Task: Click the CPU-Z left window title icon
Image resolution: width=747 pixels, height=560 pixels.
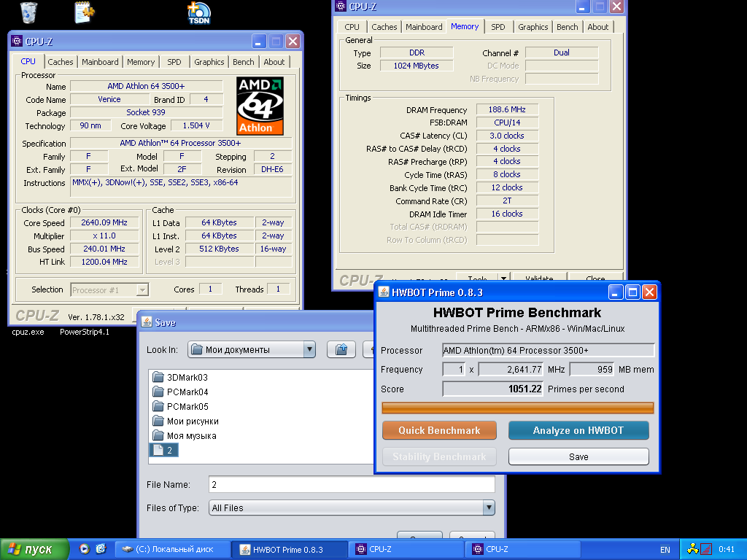Action: pyautogui.click(x=17, y=42)
